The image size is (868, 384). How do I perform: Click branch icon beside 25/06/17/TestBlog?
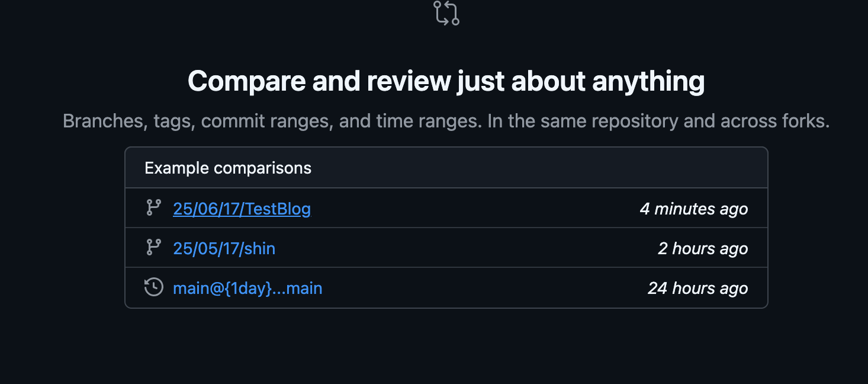[x=153, y=208]
